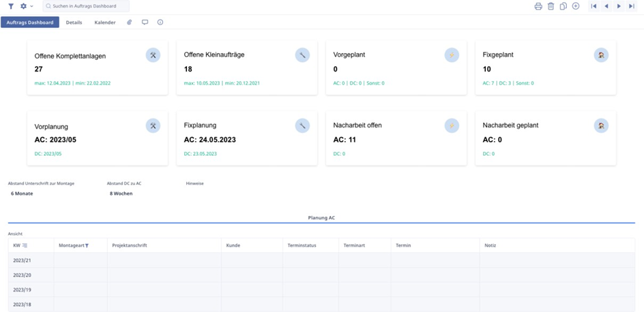Viewport: 644px width, 312px height.
Task: Open the settings gear dropdown
Action: coord(26,6)
